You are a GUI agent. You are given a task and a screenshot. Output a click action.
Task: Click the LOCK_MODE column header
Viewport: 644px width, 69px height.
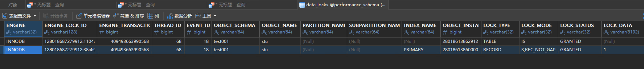pyautogui.click(x=538, y=29)
